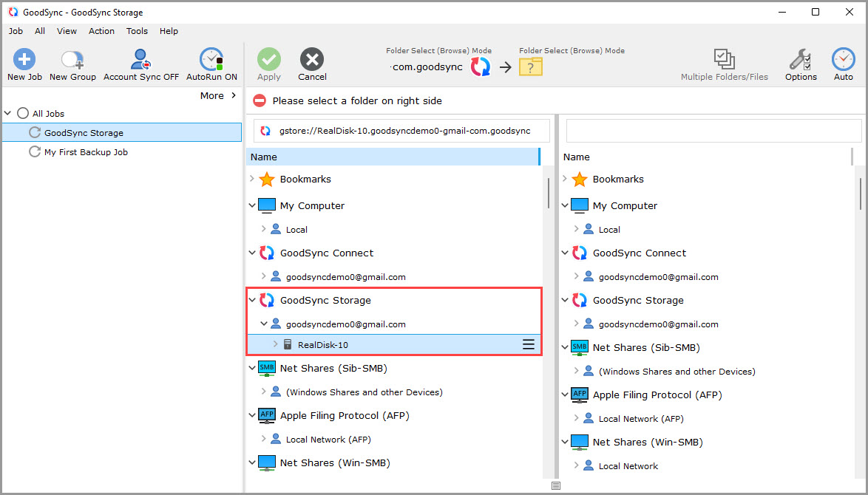The image size is (868, 495).
Task: Click the log panel icon at bottom
Action: [x=556, y=485]
